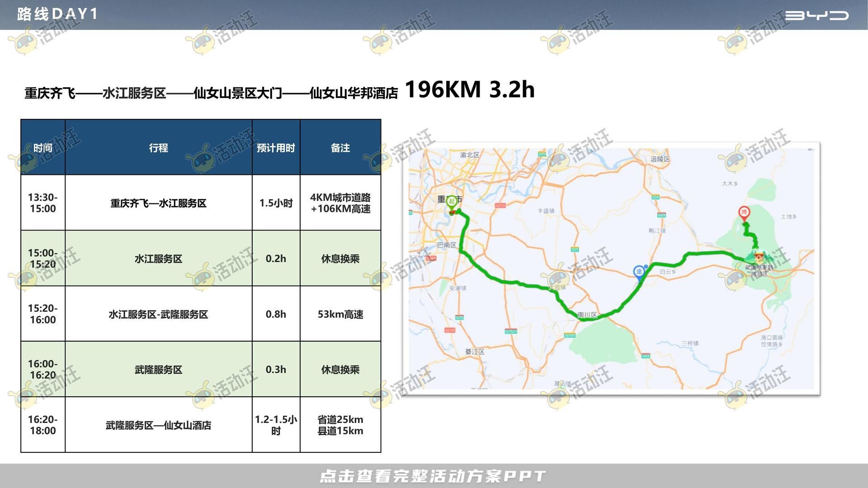Click the red end marker on map
This screenshot has width=868, height=488.
click(x=744, y=213)
